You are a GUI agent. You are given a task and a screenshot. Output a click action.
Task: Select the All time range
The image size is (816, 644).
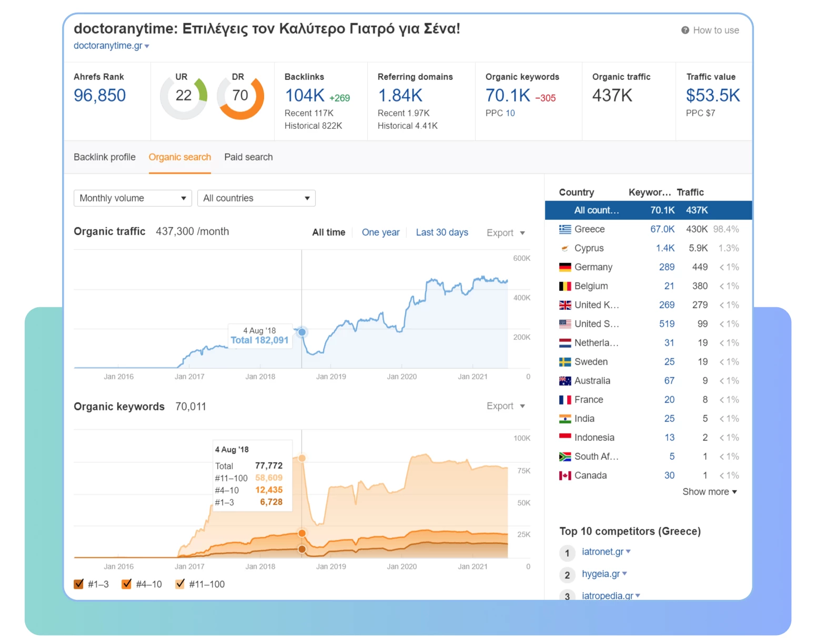(x=329, y=233)
